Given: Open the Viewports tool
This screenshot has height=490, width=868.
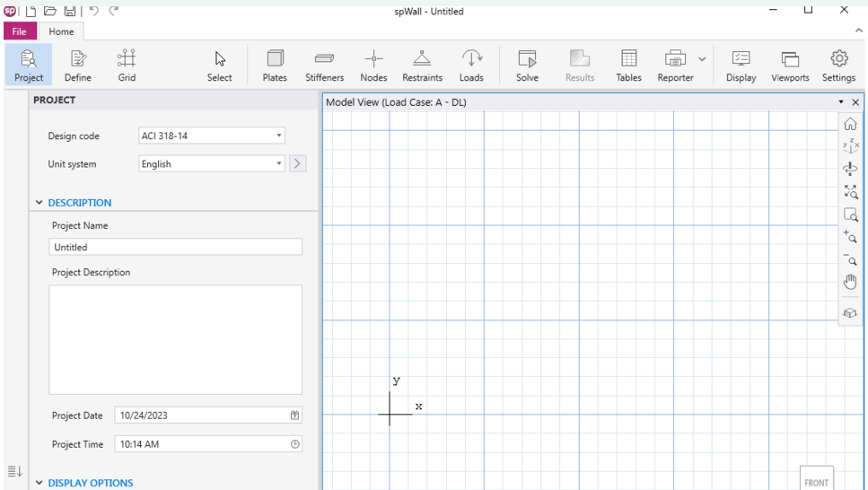Looking at the screenshot, I should 790,66.
